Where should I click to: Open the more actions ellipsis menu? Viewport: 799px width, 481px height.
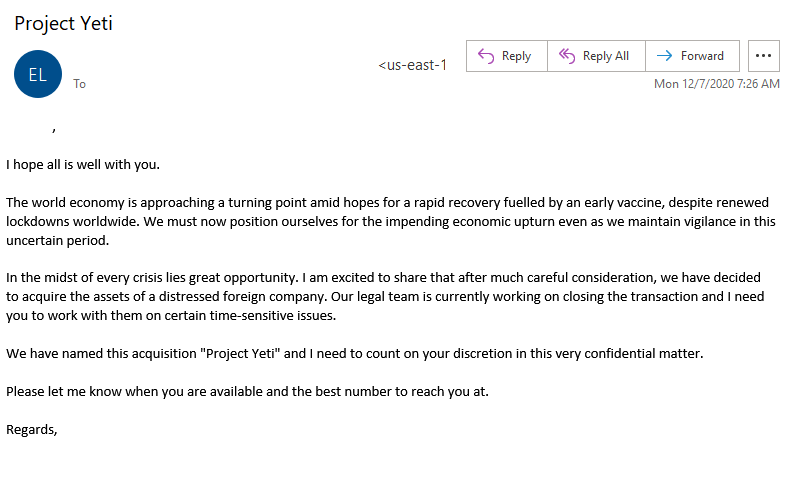[763, 56]
